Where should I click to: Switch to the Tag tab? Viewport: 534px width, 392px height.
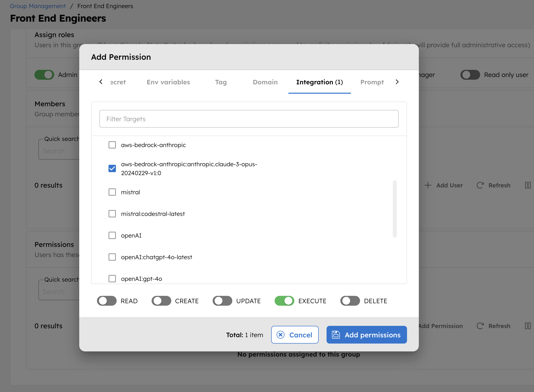point(221,82)
